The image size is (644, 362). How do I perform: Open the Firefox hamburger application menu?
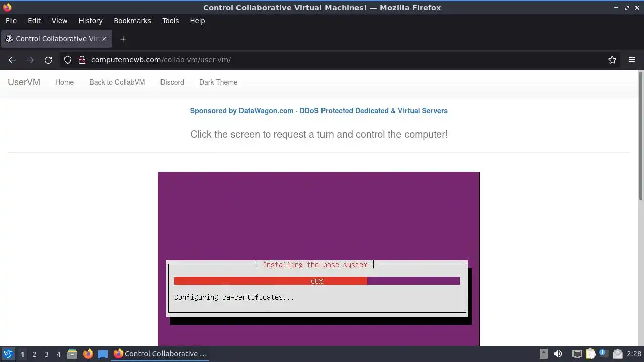point(632,60)
